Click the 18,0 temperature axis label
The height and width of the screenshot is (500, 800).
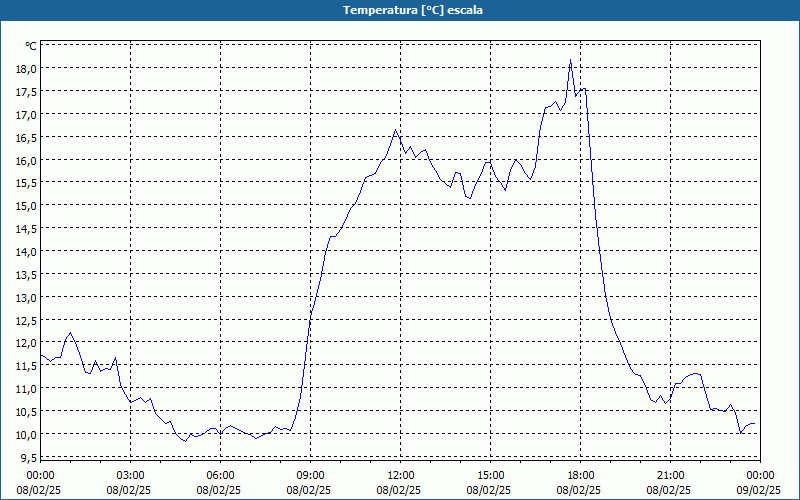click(25, 69)
